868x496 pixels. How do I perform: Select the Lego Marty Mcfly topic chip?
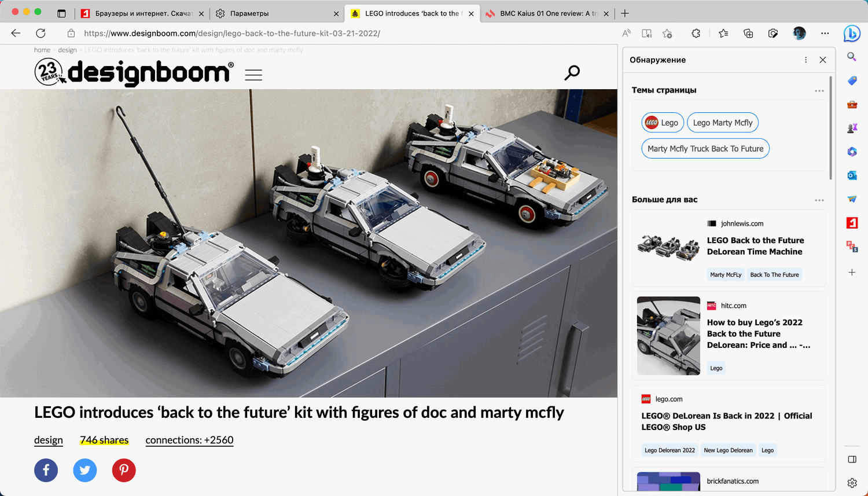click(x=723, y=123)
